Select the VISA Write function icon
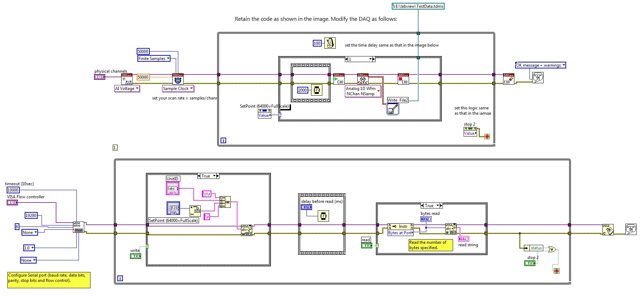 pos(247,230)
